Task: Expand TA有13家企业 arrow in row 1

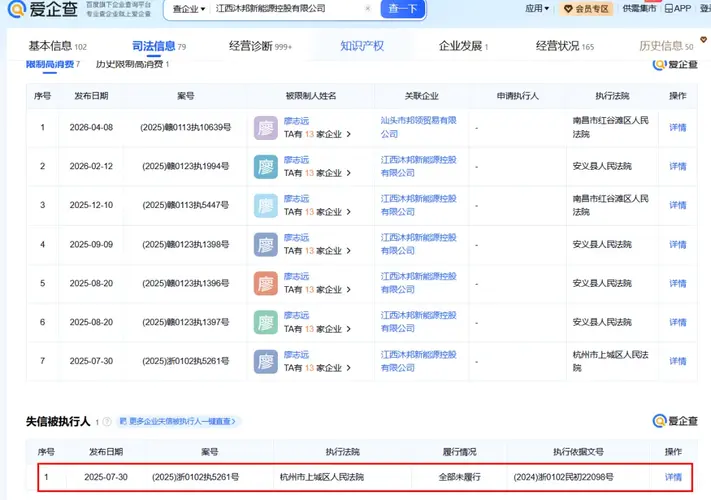Action: [x=348, y=134]
